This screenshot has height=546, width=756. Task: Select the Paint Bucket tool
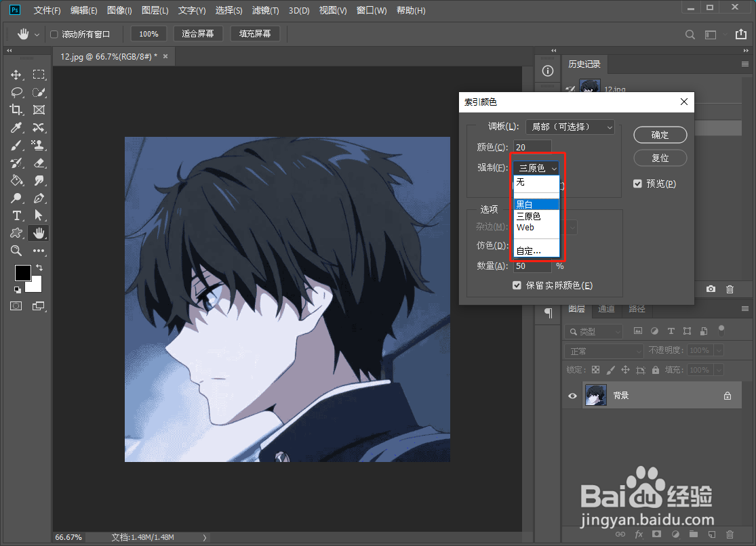pyautogui.click(x=16, y=180)
